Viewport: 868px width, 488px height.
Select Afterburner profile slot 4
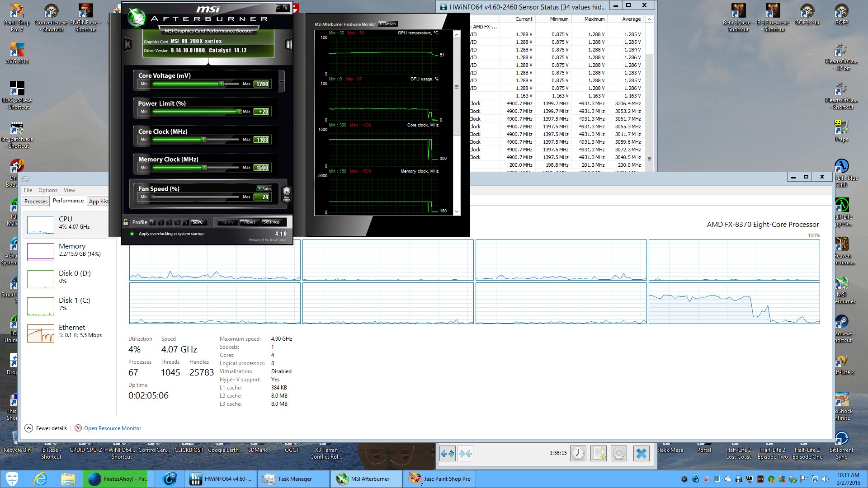[178, 222]
